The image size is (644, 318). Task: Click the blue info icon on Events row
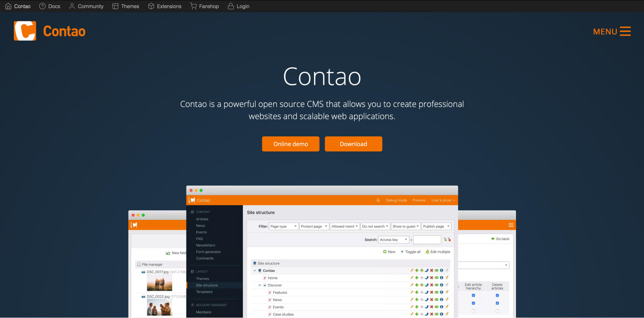[441, 307]
